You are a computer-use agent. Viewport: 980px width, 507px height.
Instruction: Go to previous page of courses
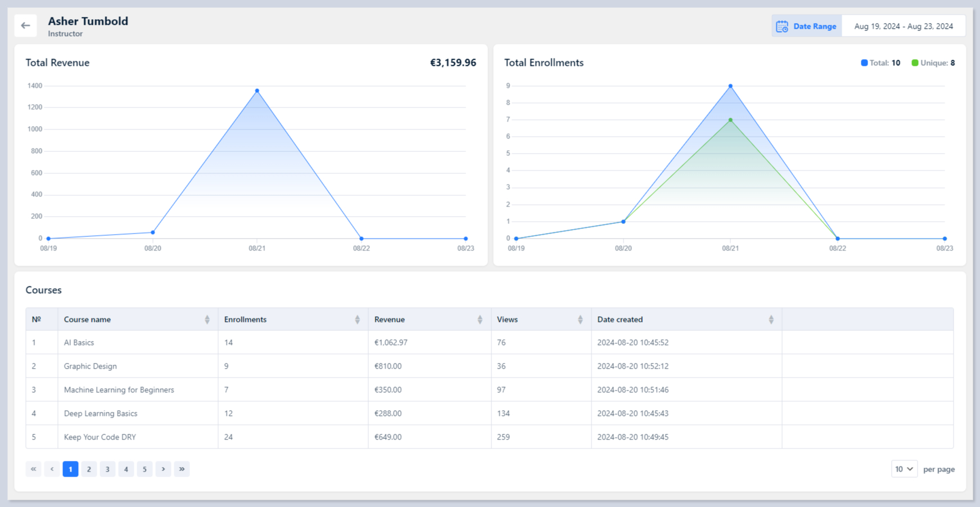click(52, 469)
